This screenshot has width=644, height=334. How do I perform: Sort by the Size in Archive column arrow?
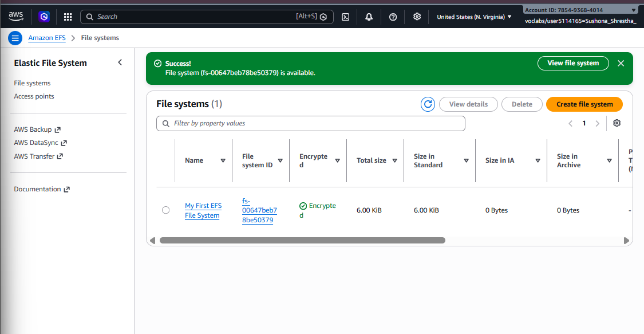coord(609,160)
